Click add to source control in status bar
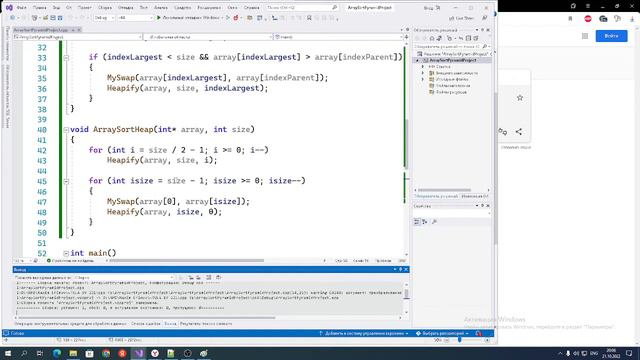The width and height of the screenshot is (640, 360). 363,333
